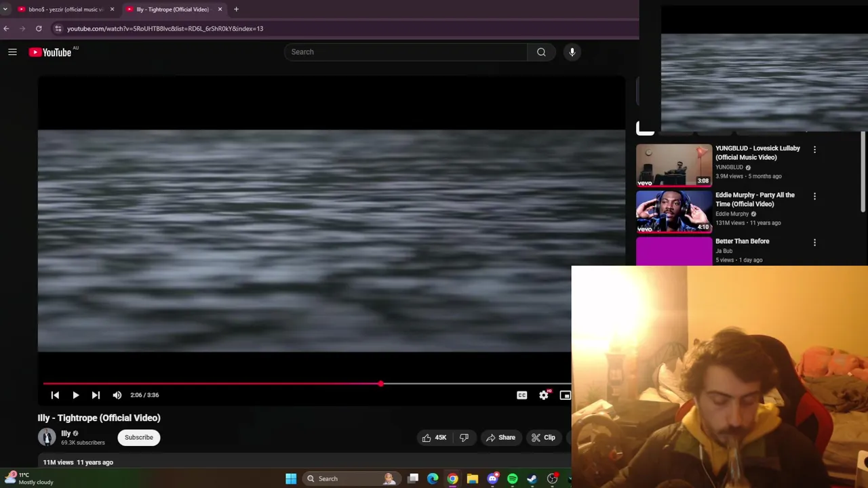Skip to the previous video

pos(55,395)
